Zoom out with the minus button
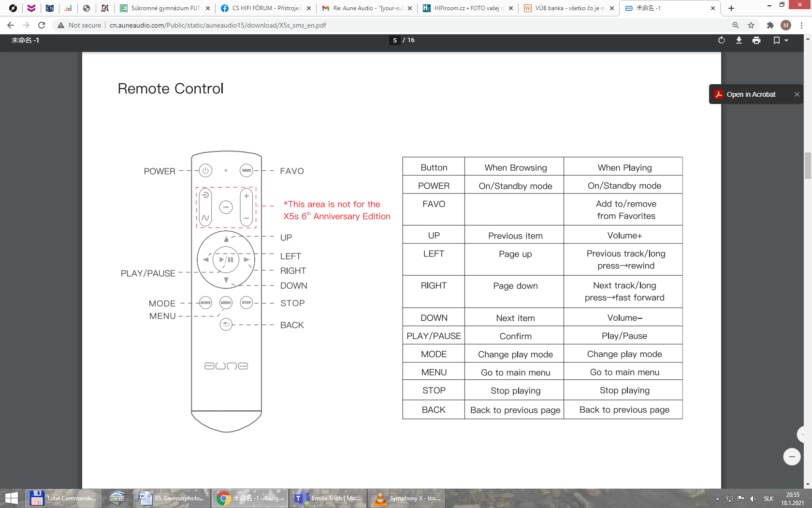The image size is (812, 508). [x=791, y=457]
